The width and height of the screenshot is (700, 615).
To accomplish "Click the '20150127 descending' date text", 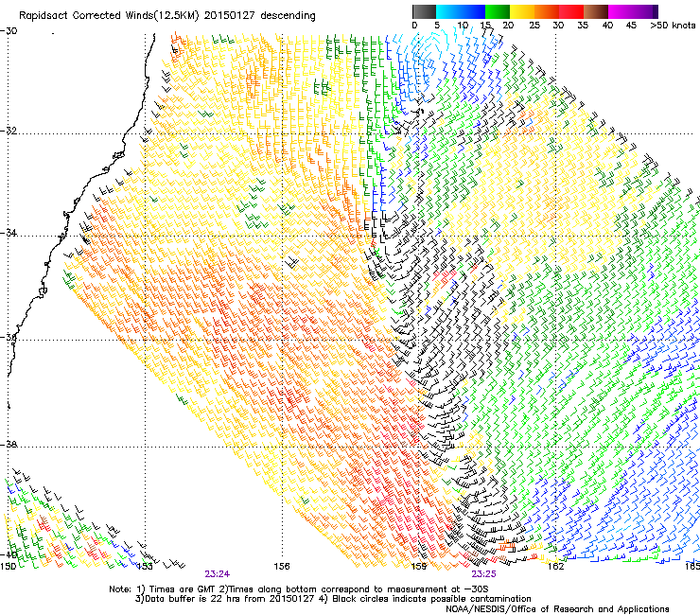I will (260, 16).
